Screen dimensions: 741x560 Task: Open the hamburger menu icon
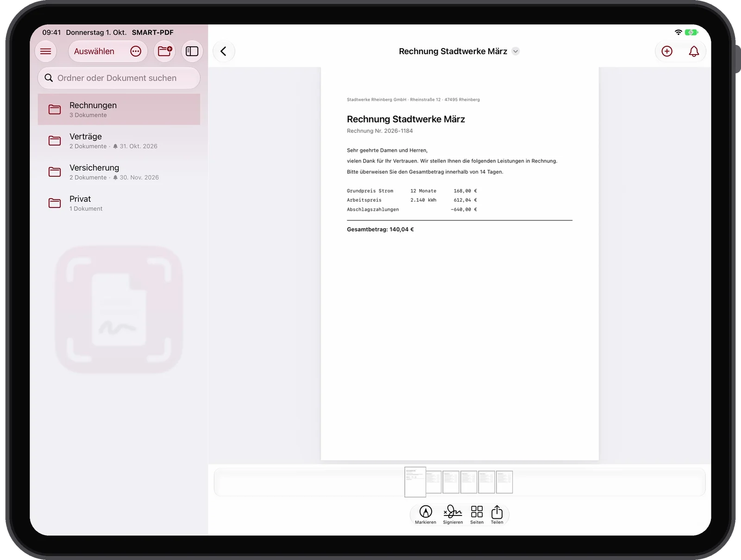(45, 51)
